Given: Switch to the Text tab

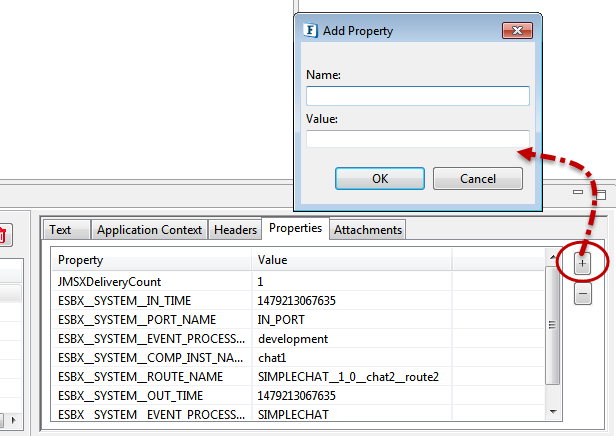Looking at the screenshot, I should 61,230.
